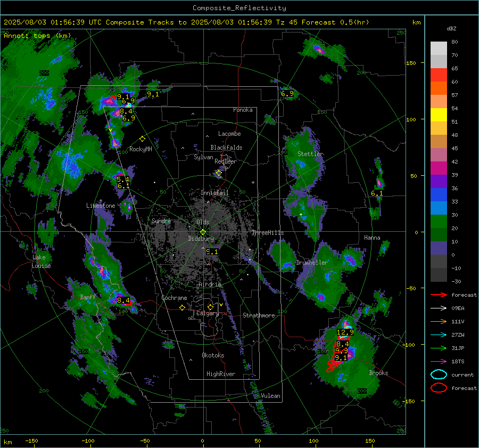Pick the green 31JP arrow legend icon
This screenshot has width=479, height=448.
click(439, 348)
